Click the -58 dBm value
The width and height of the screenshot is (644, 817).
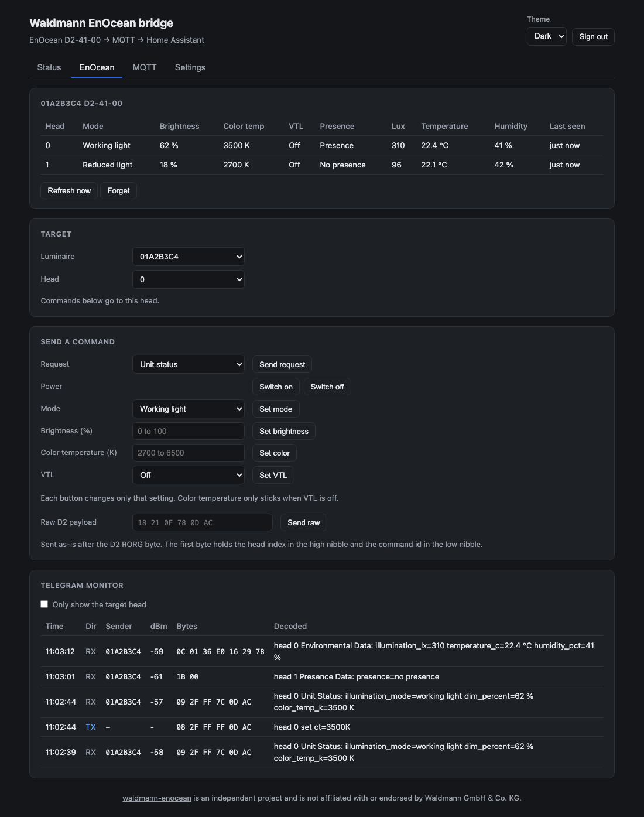pos(157,752)
